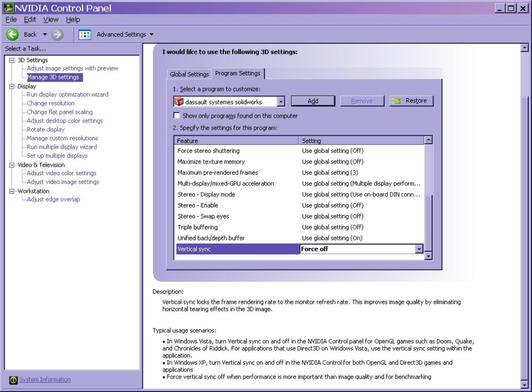The image size is (532, 392).
Task: Open the System Information link
Action: click(45, 379)
